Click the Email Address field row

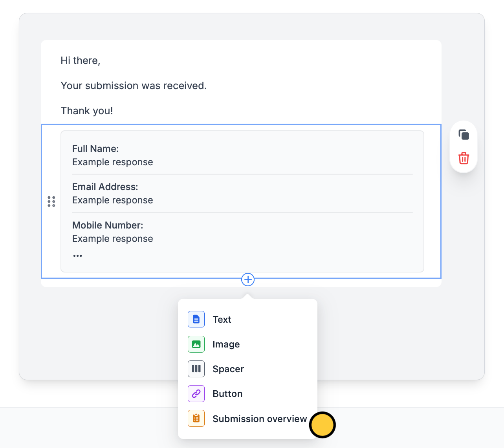point(242,194)
